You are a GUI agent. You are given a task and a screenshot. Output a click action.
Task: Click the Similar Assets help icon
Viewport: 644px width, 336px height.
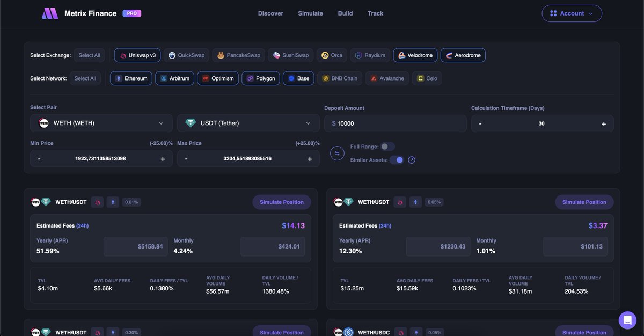tap(412, 160)
